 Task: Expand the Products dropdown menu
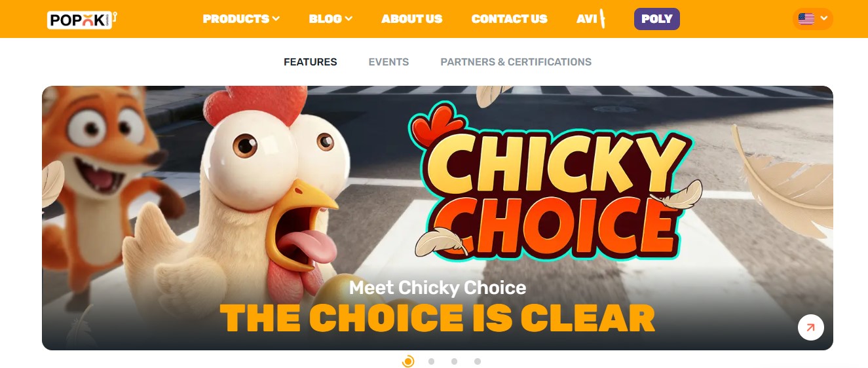coord(241,19)
